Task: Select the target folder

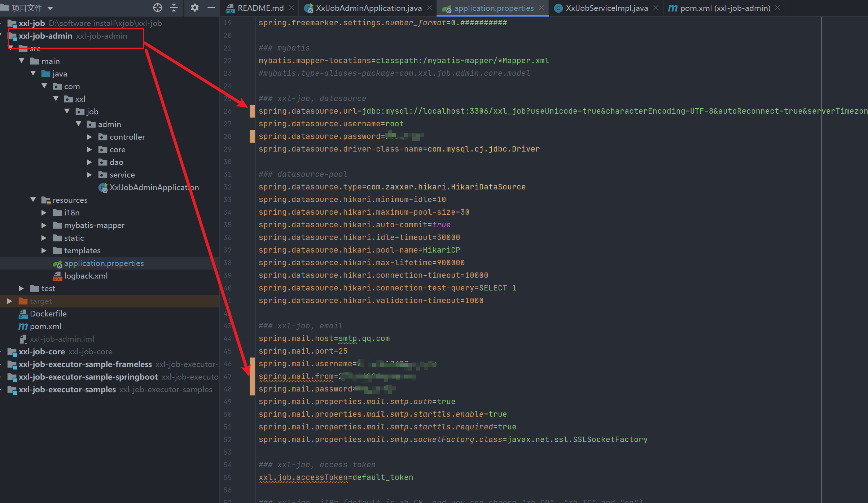Action: [x=41, y=301]
